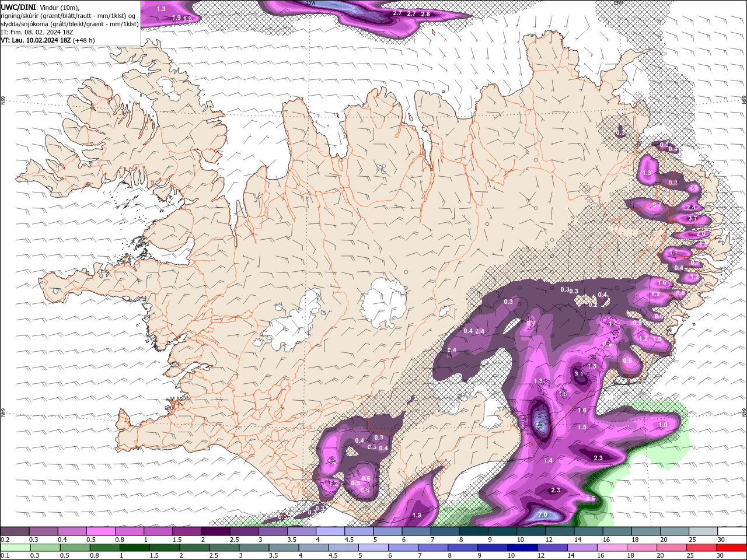Pick the 9 swatch in the upper snow scale
Viewport: 747px width, 560px height.
tap(502, 531)
